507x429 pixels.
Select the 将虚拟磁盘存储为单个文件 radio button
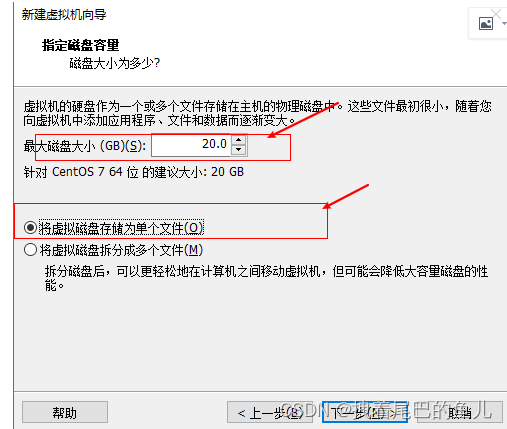tap(30, 228)
